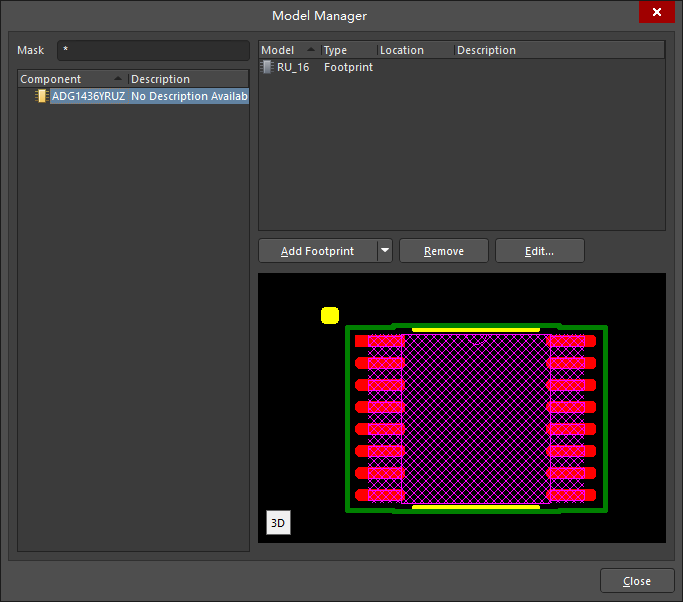Click the RU_16 footprint model icon
This screenshot has width=683, height=602.
[x=267, y=67]
